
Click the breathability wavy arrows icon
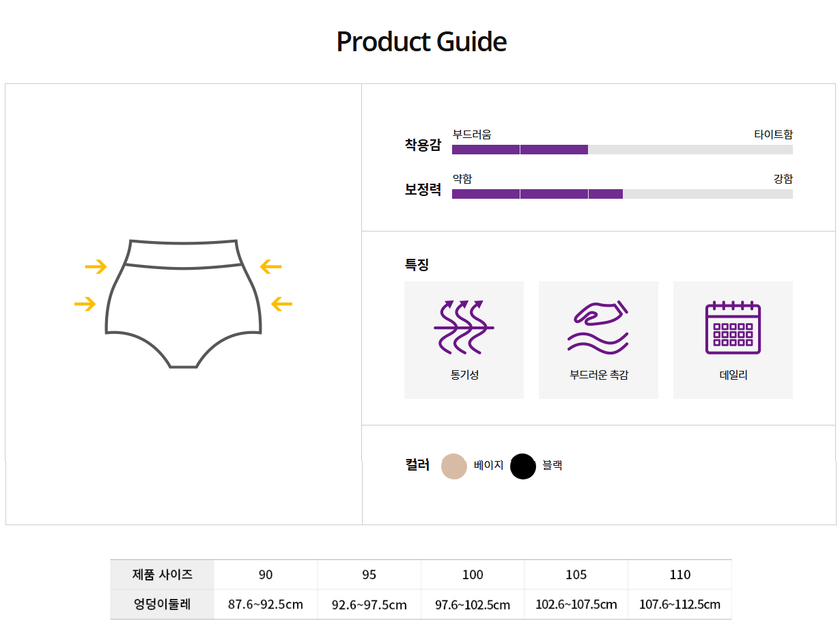pyautogui.click(x=464, y=327)
